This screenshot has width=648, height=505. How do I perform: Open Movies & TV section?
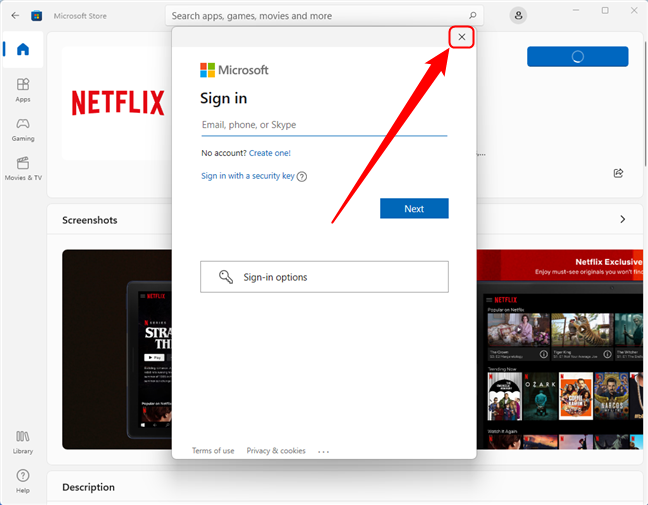22,168
